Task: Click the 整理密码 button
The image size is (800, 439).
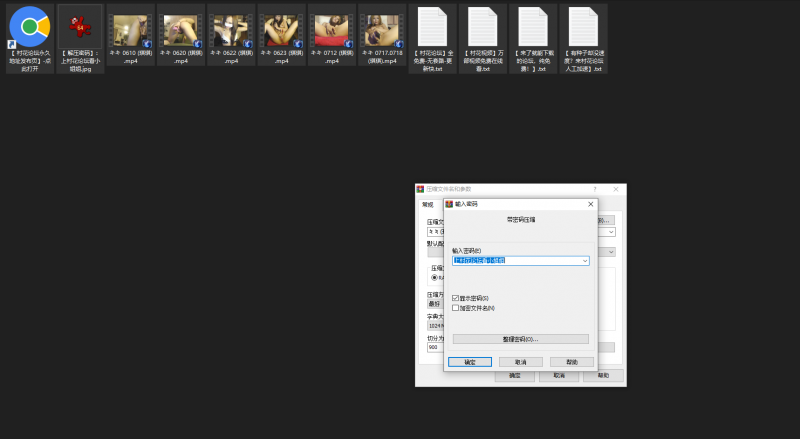Action: coord(520,339)
